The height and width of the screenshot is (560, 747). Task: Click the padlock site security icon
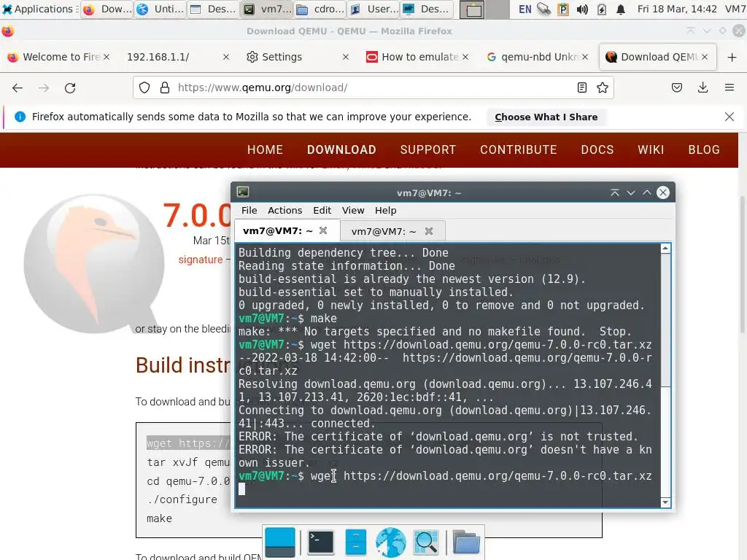click(165, 87)
